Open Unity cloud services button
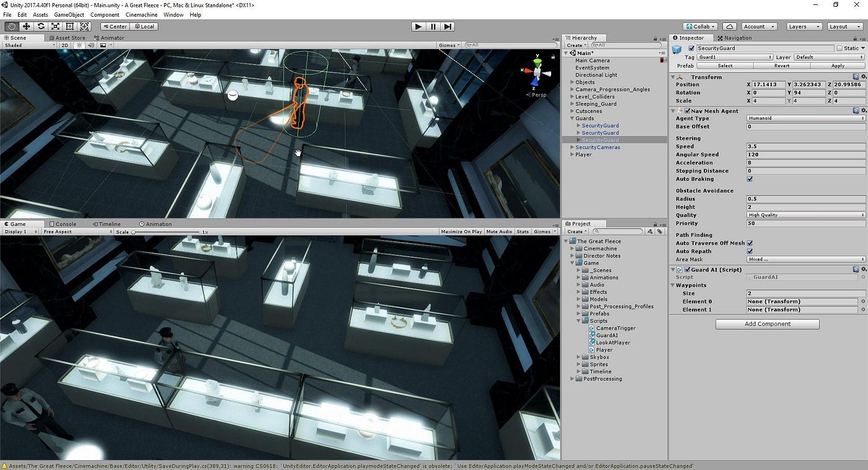This screenshot has height=470, width=868. pos(730,27)
